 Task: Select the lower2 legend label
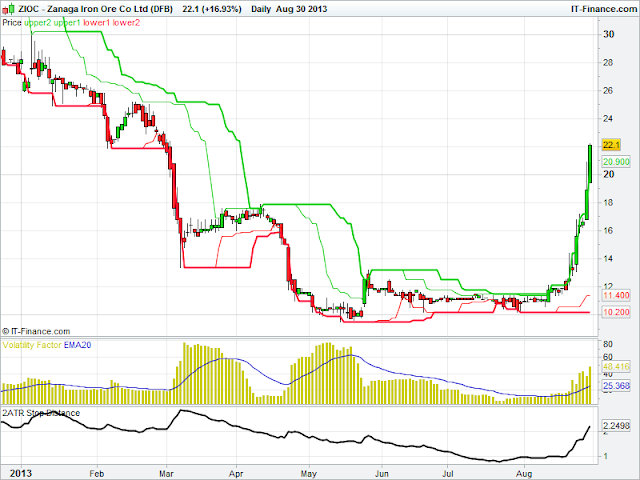tap(126, 23)
